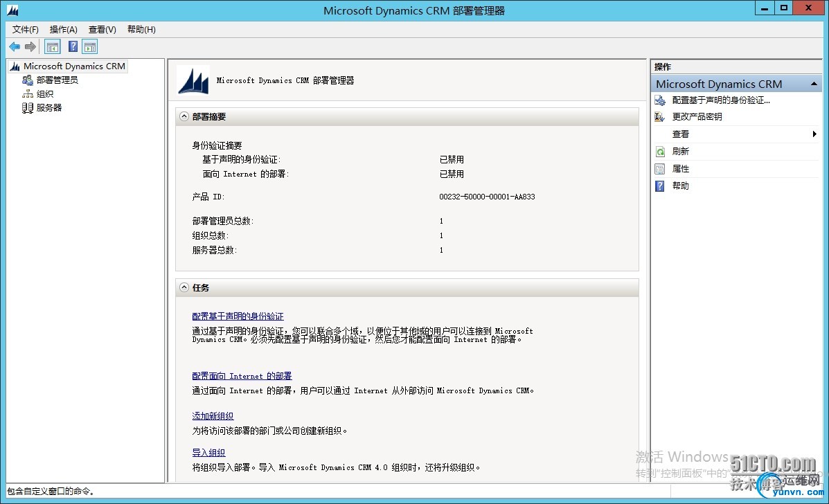Viewport: 829px width, 504px height.
Task: Open the 文件(F) menu
Action: (x=26, y=30)
